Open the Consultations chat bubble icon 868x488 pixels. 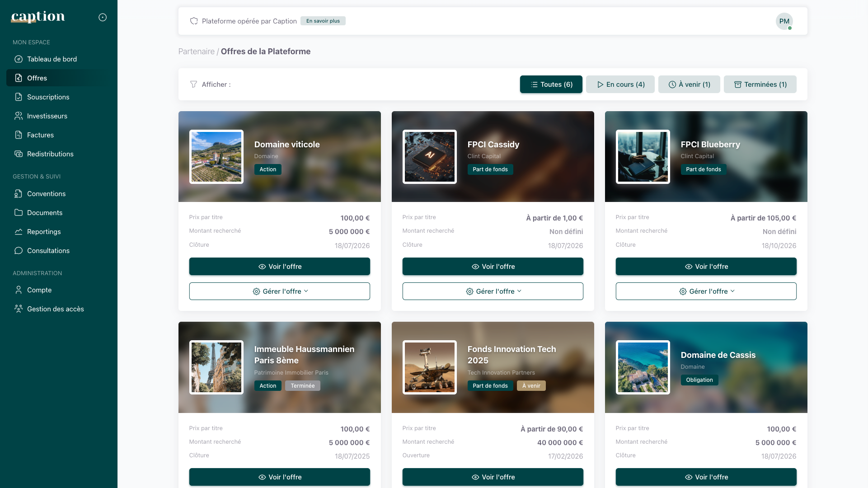[18, 250]
